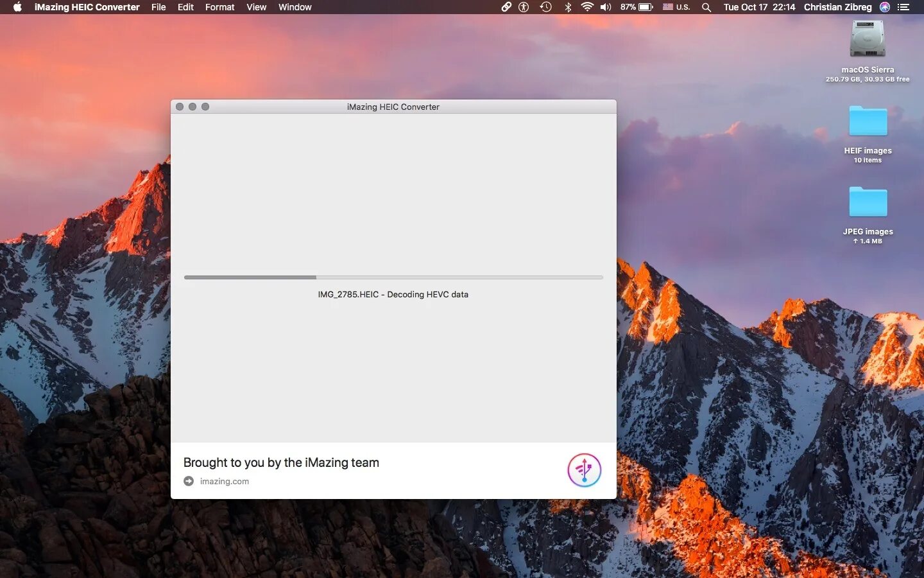Open the Bluetooth status menu
The width and height of the screenshot is (924, 578).
[x=568, y=7]
